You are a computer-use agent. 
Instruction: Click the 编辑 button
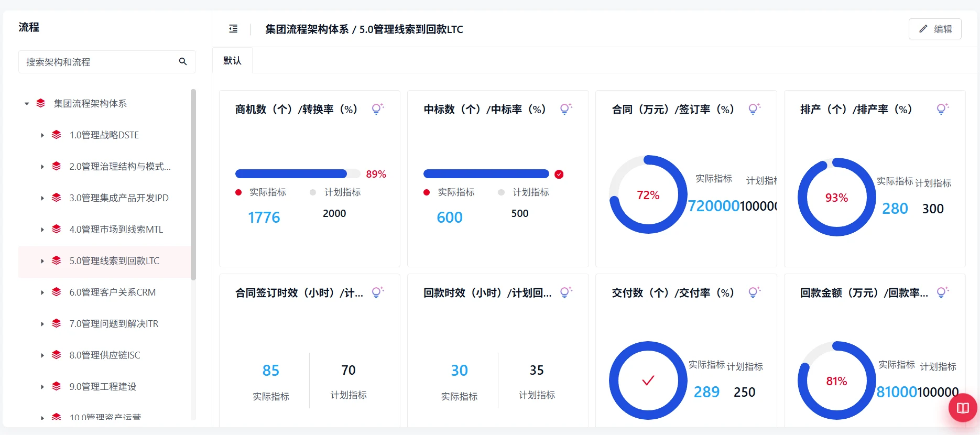935,29
